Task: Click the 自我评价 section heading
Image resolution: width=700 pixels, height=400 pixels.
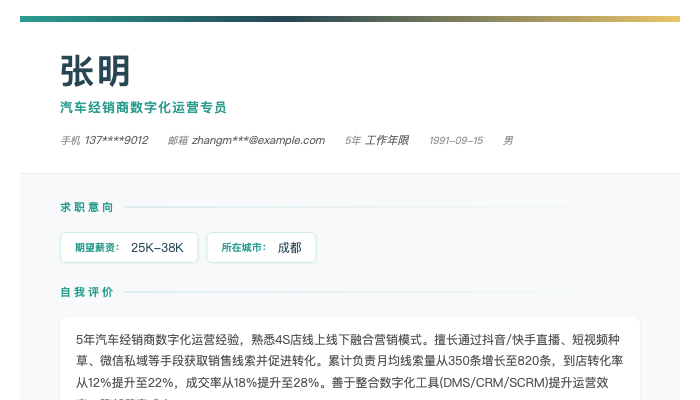Action: coord(87,292)
